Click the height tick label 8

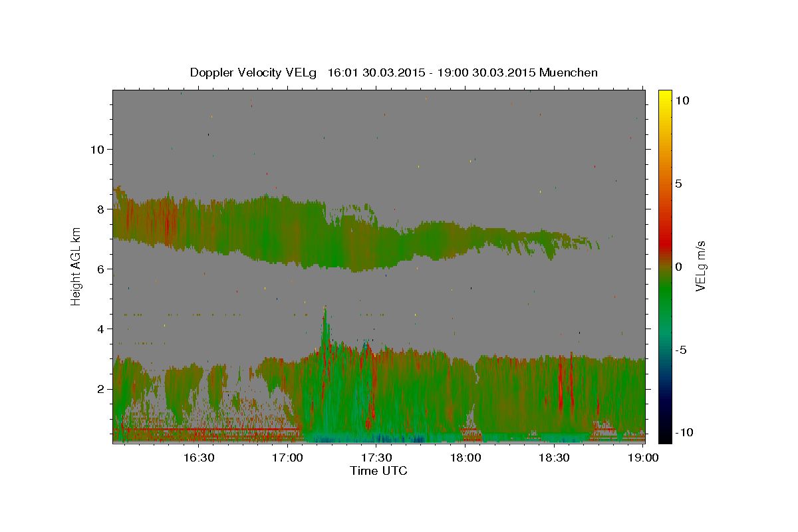(x=100, y=209)
